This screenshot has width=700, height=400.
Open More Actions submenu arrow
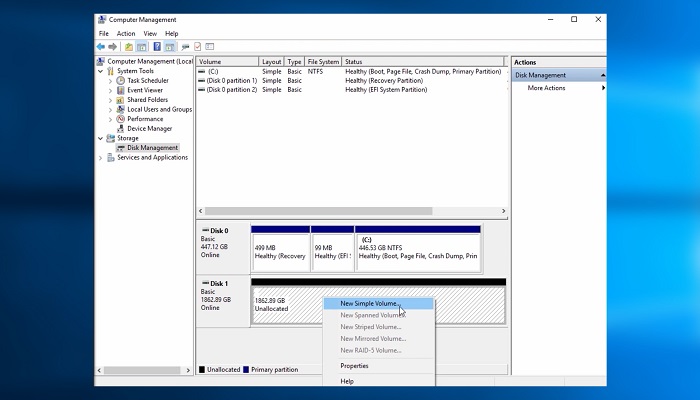(603, 88)
